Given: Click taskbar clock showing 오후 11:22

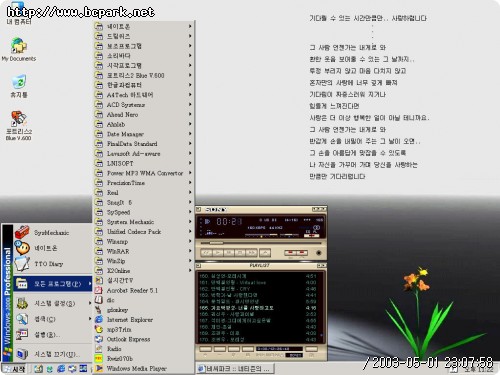Looking at the screenshot, I should pos(478,370).
